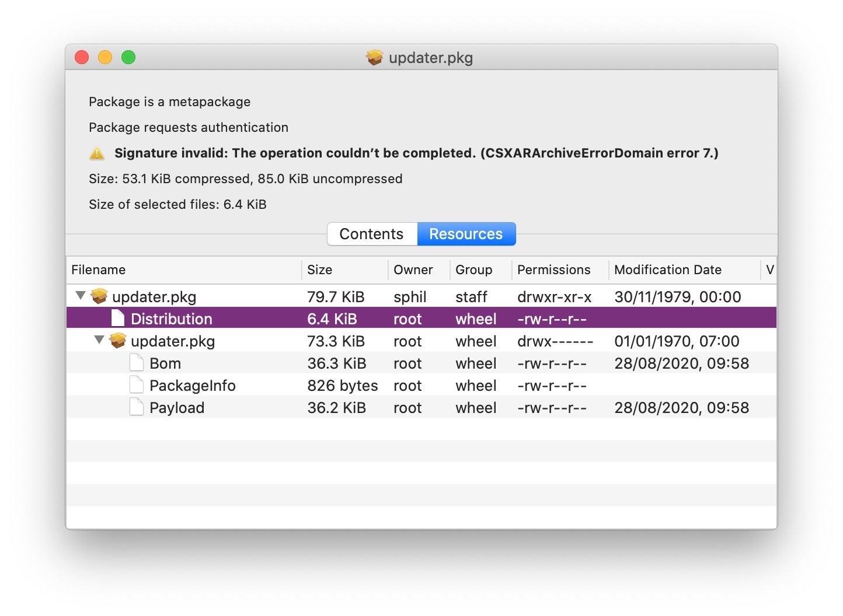843x616 pixels.
Task: Select the Resources tab
Action: click(466, 234)
